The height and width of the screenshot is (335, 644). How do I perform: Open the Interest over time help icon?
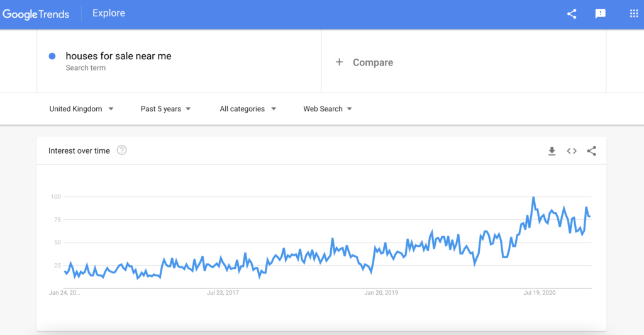(121, 150)
